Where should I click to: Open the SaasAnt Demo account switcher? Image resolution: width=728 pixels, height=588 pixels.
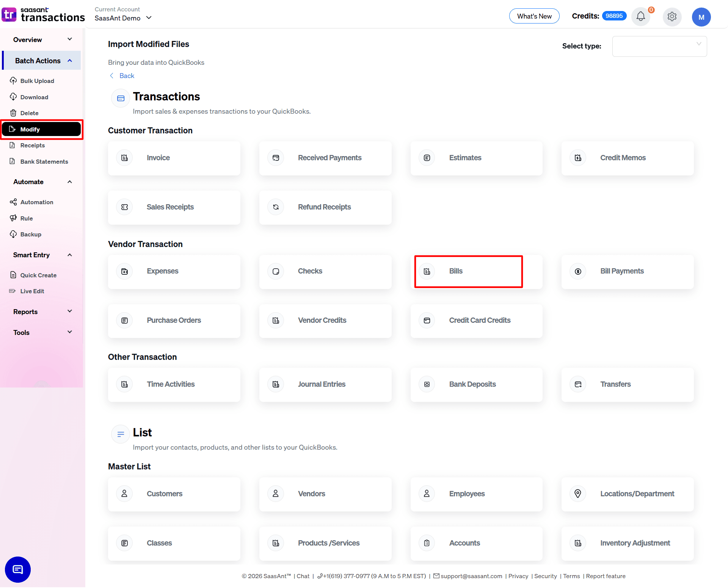tap(123, 17)
